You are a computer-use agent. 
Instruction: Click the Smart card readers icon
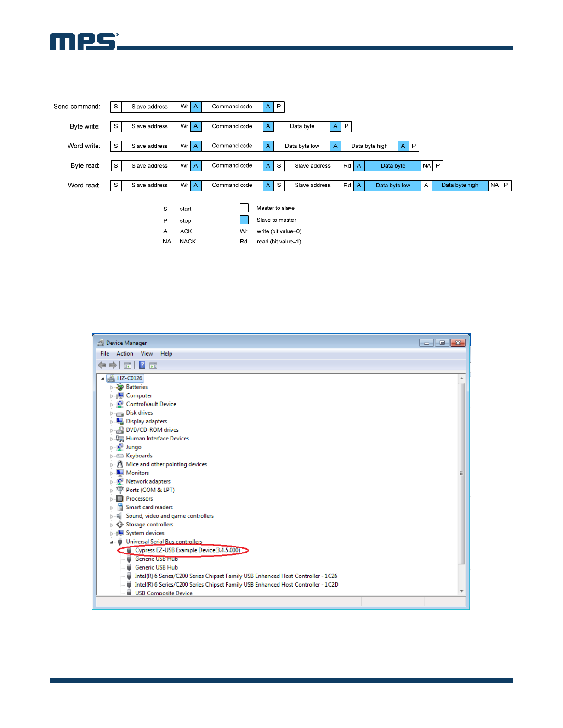[x=120, y=507]
